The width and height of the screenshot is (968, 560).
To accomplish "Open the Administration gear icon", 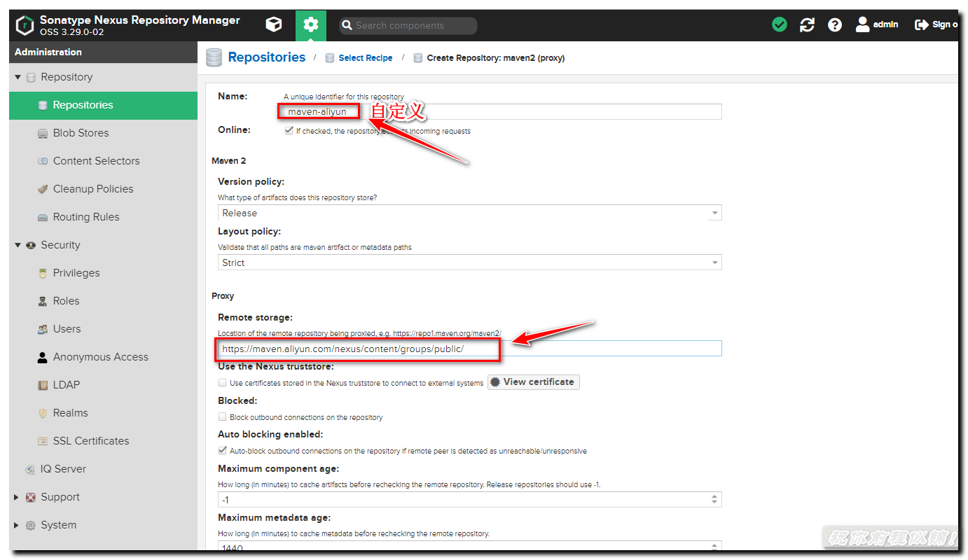I will (x=311, y=25).
